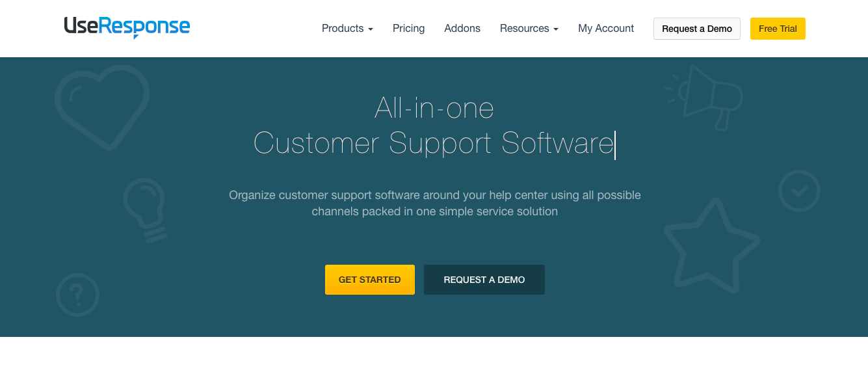This screenshot has width=868, height=374.
Task: Click the Request a Demo header button
Action: pyautogui.click(x=697, y=29)
